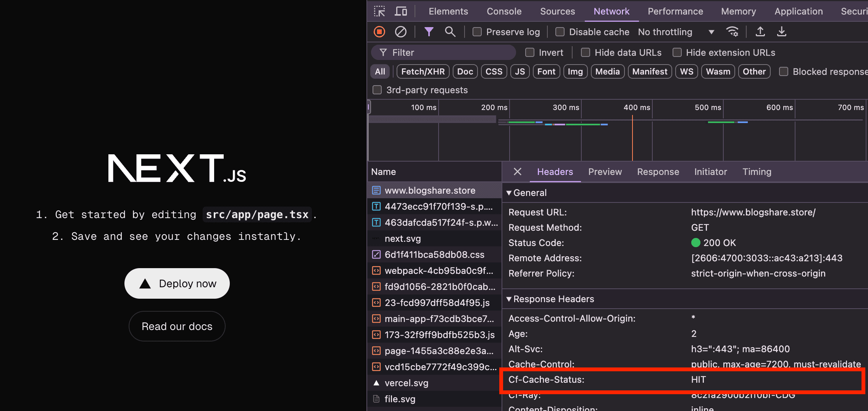
Task: Select vercel.svg image request
Action: coord(434,383)
